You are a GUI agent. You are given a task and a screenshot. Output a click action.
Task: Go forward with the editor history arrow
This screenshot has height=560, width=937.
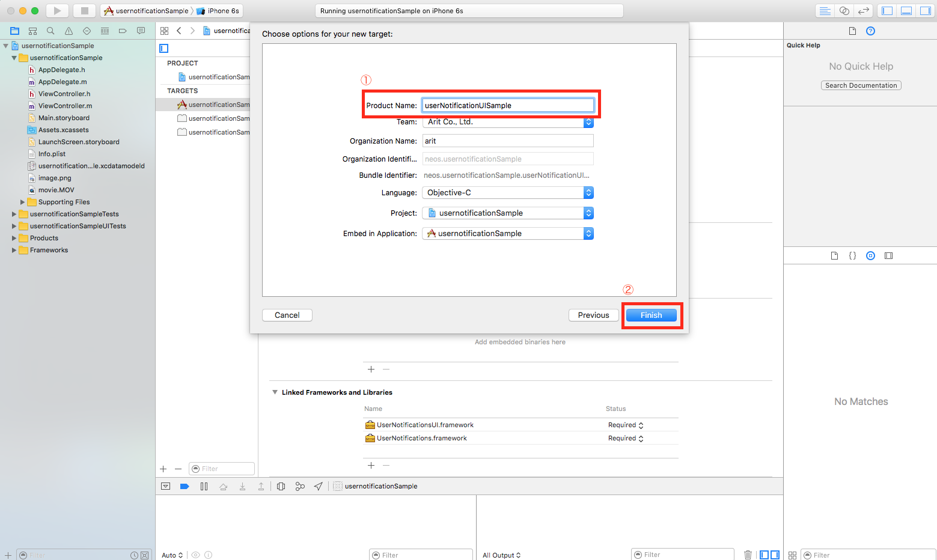point(192,31)
